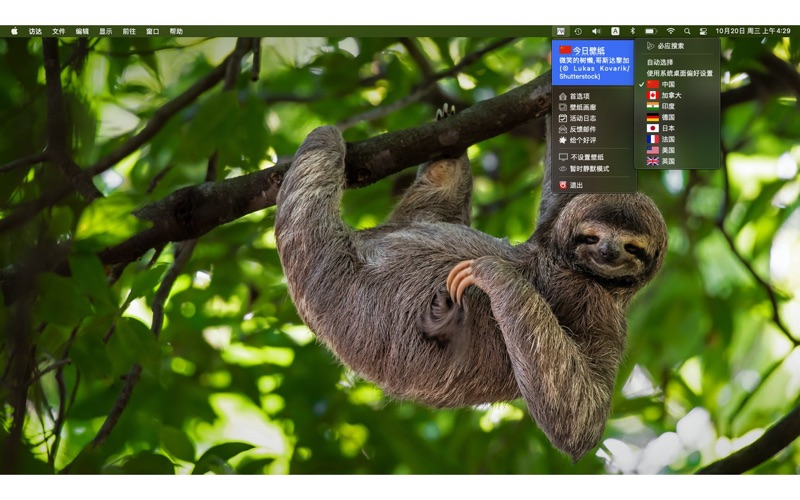The height and width of the screenshot is (500, 800).
Task: Expand the volume control in menu bar
Action: click(596, 31)
